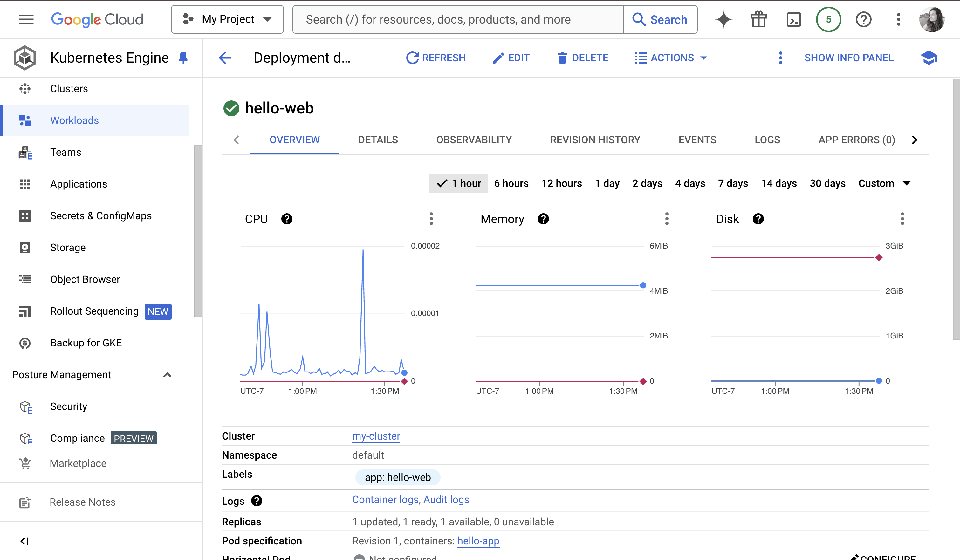Select Workloads in the sidebar

point(95,120)
